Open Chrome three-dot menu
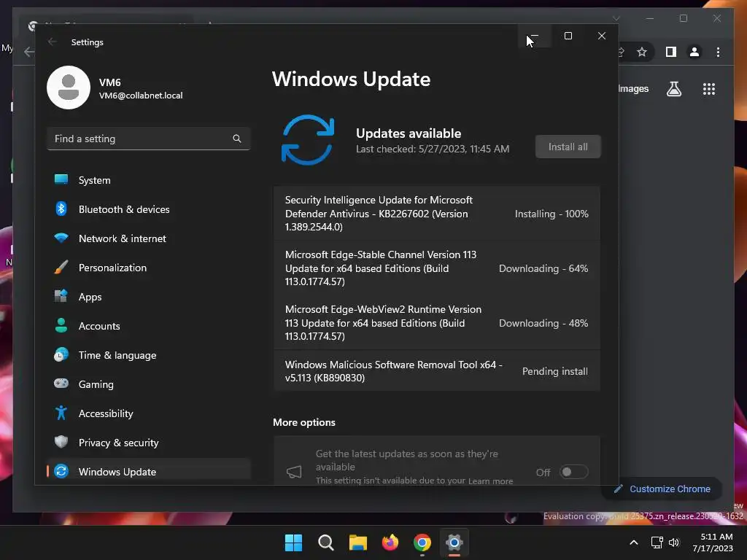This screenshot has height=560, width=747. 718,52
